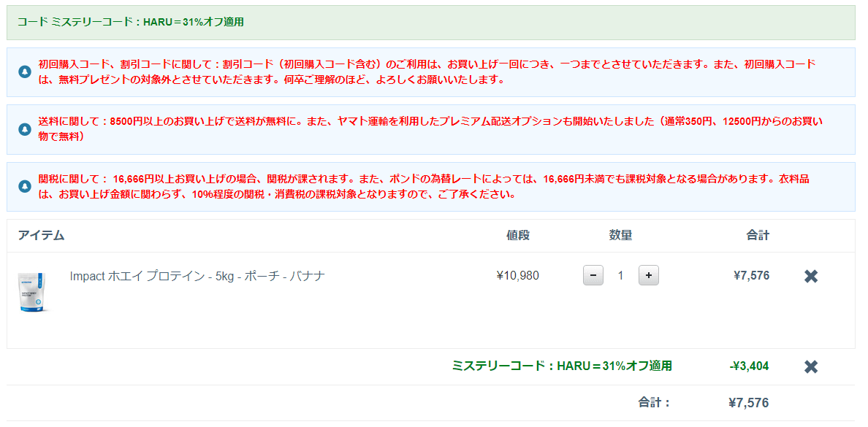This screenshot has height=427, width=868.
Task: Click the 送料に関して shipping notice text
Action: pos(430,128)
